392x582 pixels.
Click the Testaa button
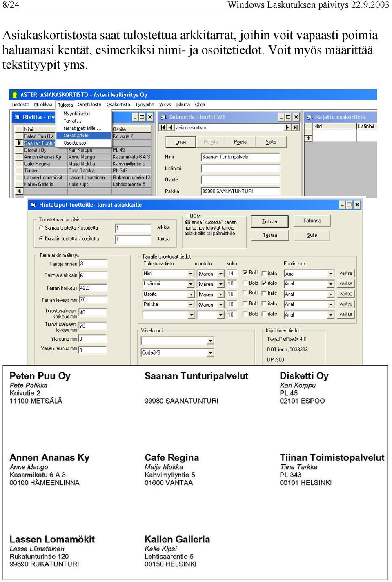(x=270, y=235)
